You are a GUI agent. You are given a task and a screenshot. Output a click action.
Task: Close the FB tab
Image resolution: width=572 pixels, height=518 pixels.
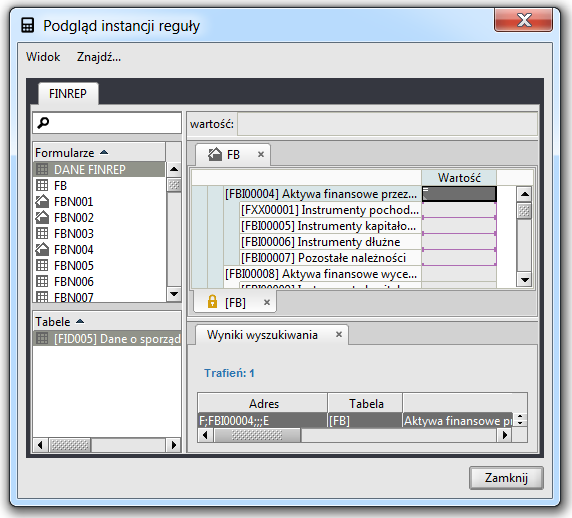pyautogui.click(x=260, y=154)
